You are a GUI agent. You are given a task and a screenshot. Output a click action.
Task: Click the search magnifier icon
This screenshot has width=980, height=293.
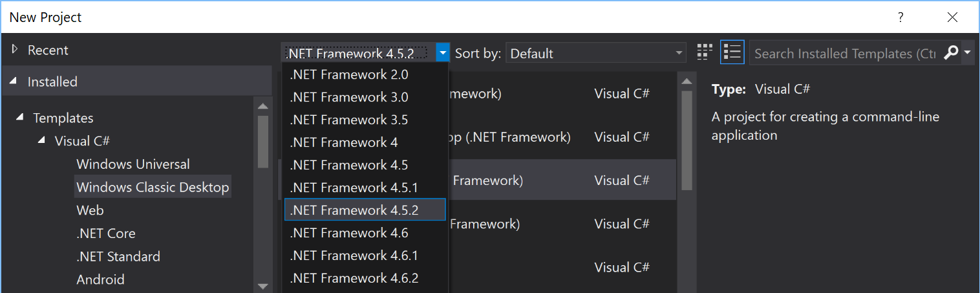(x=951, y=53)
